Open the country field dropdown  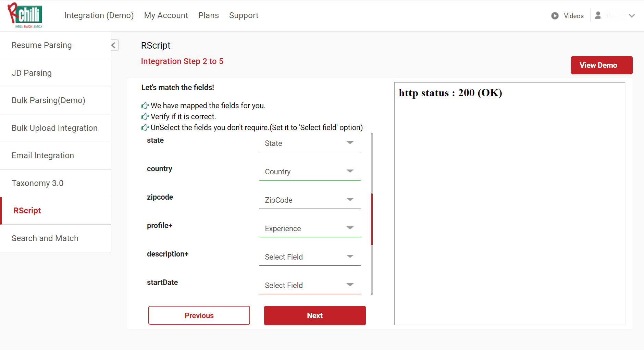[x=310, y=172]
